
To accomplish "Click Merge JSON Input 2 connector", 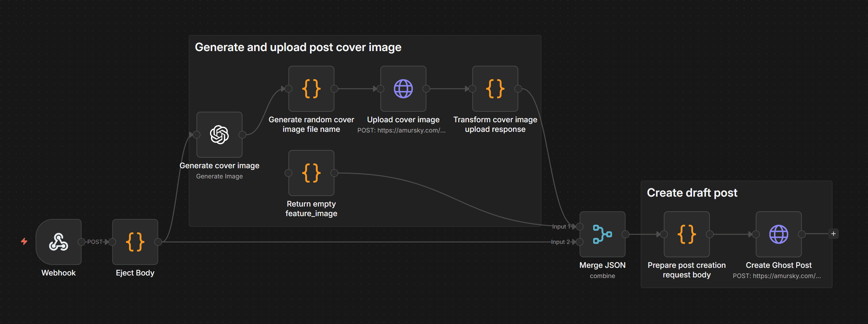I will (x=579, y=242).
